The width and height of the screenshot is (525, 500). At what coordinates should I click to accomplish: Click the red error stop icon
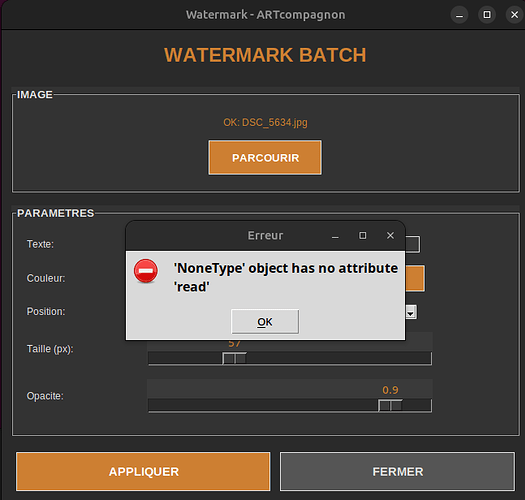pos(146,271)
